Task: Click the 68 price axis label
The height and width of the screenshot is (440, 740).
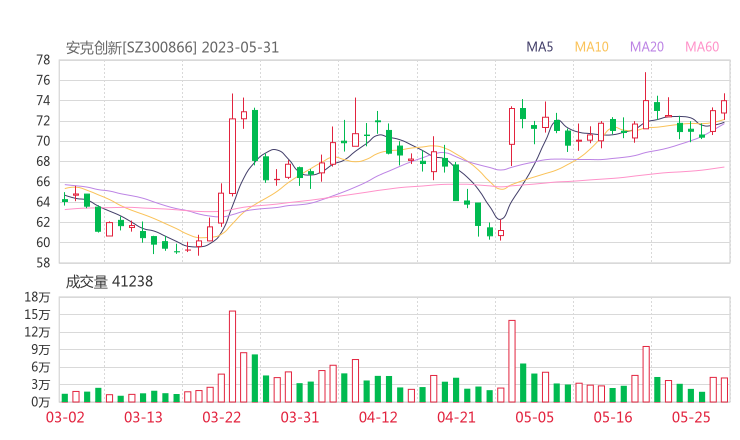Action: (x=43, y=161)
